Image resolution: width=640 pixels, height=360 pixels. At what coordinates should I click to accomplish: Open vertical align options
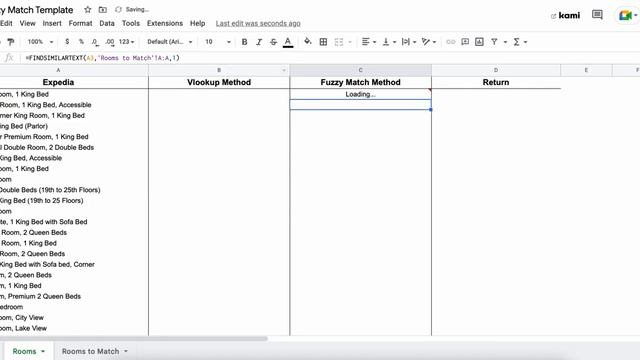(x=389, y=42)
